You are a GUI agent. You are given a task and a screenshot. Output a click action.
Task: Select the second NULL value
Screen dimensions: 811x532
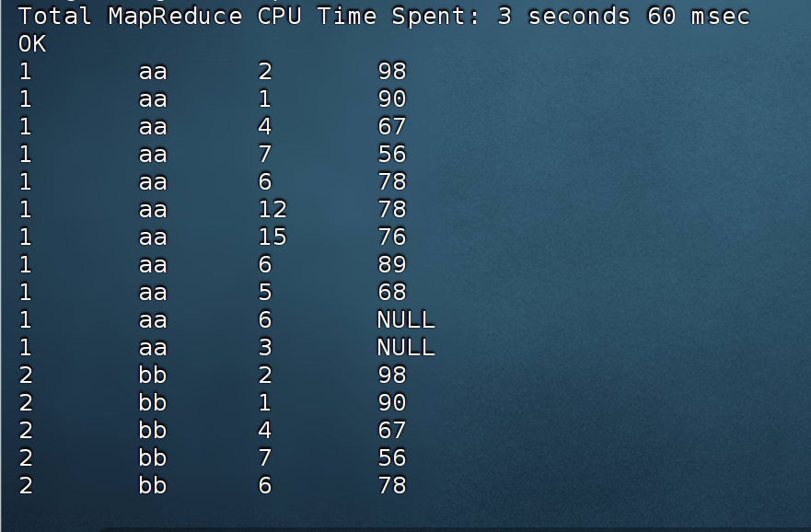coord(406,347)
